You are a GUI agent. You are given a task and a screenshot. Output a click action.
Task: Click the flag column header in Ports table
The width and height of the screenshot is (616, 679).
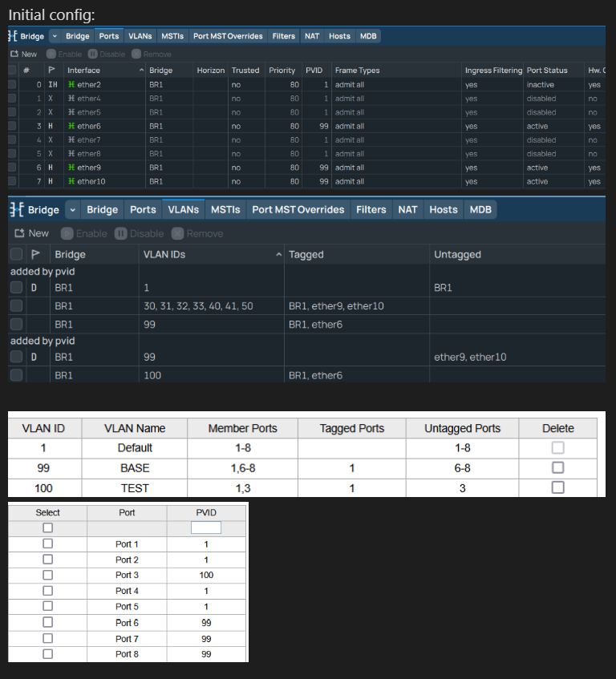tap(52, 71)
